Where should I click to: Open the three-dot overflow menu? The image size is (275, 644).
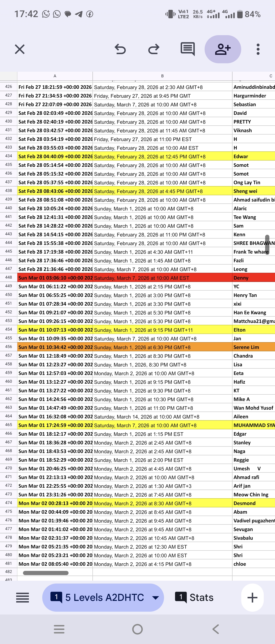258,49
